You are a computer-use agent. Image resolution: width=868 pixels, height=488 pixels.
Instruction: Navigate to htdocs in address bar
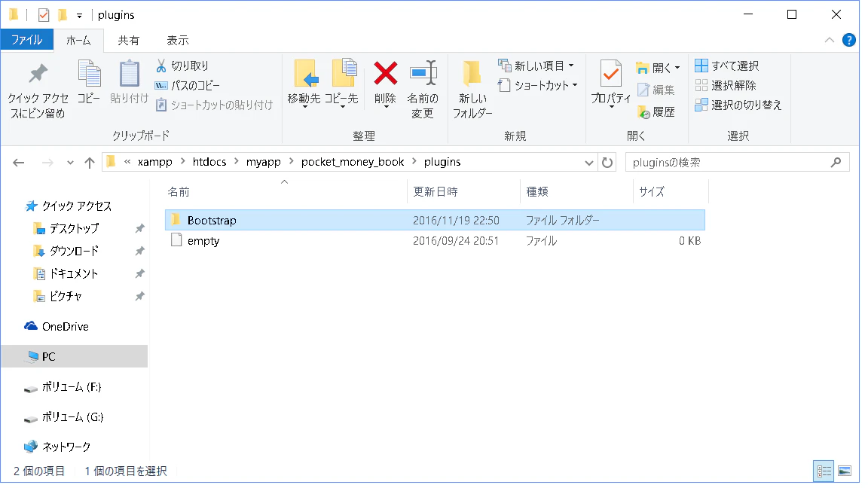coord(209,162)
